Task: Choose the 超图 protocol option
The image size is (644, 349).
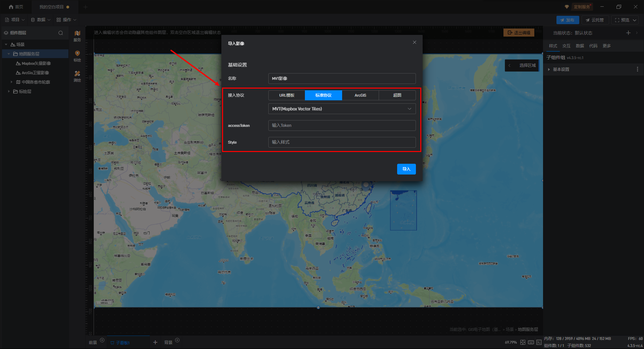Action: pyautogui.click(x=397, y=95)
